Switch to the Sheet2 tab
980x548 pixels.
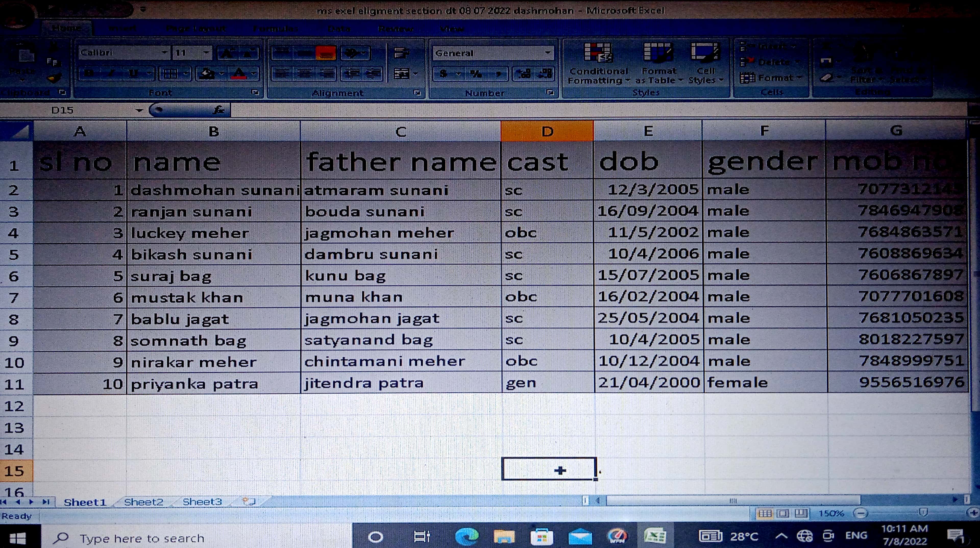pyautogui.click(x=143, y=502)
